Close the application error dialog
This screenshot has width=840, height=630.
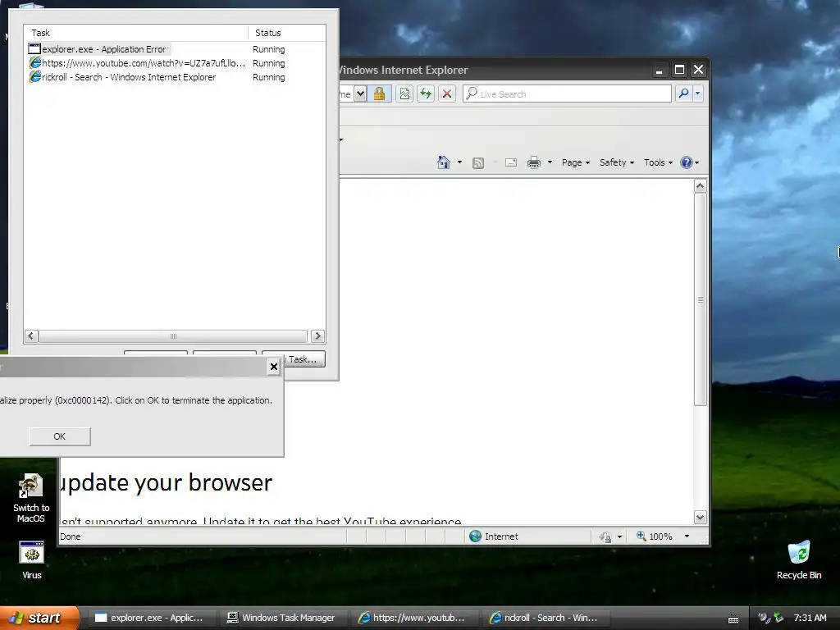274,367
